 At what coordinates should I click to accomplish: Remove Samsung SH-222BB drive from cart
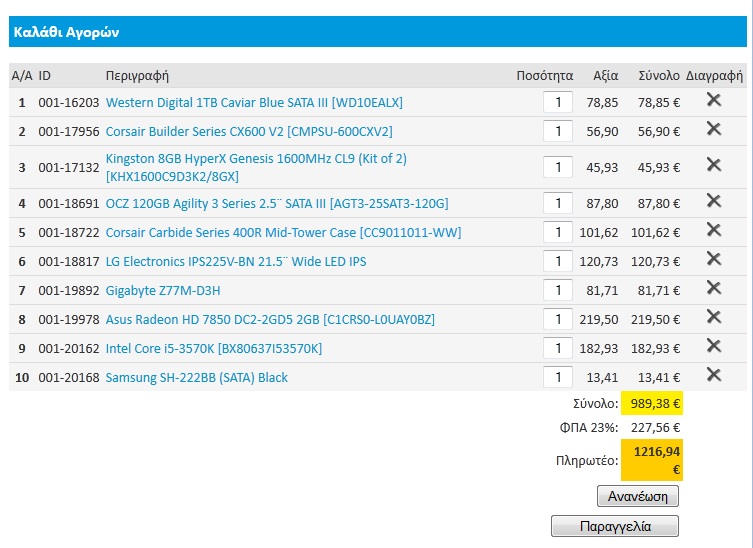click(x=714, y=375)
